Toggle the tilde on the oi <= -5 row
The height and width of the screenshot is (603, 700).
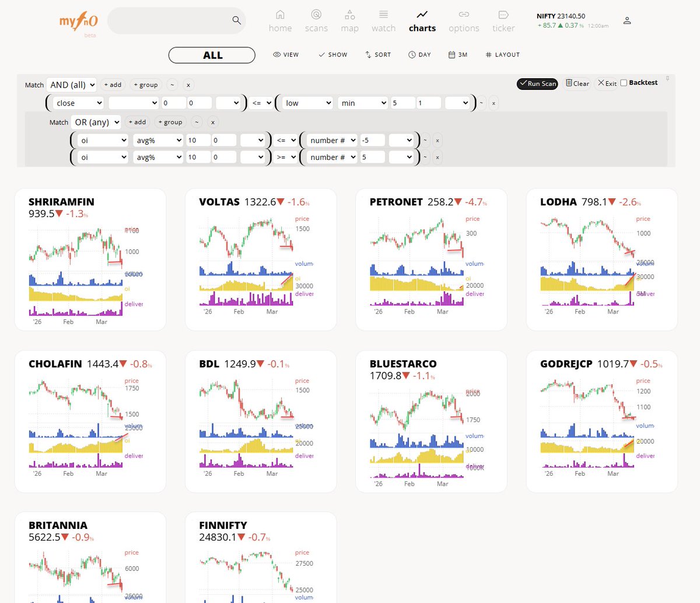425,141
